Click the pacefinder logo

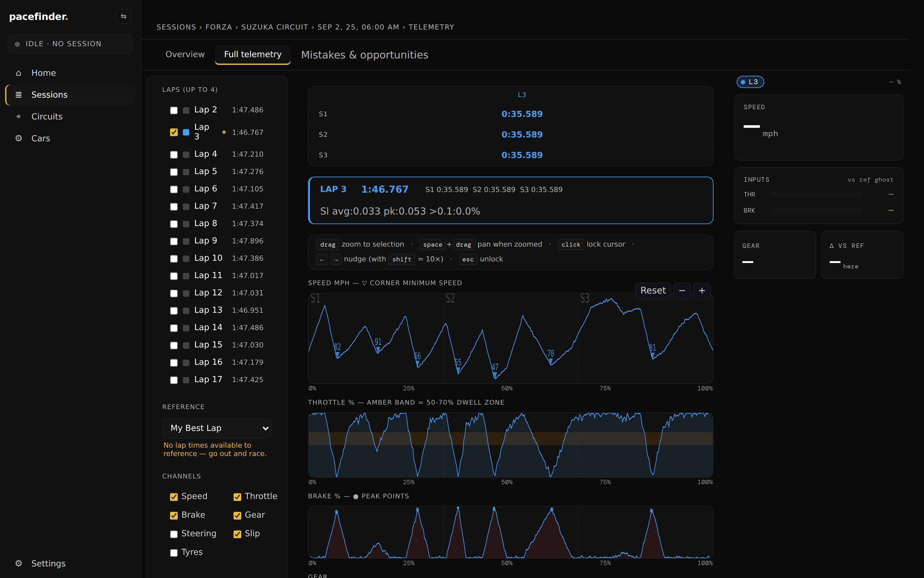(38, 16)
